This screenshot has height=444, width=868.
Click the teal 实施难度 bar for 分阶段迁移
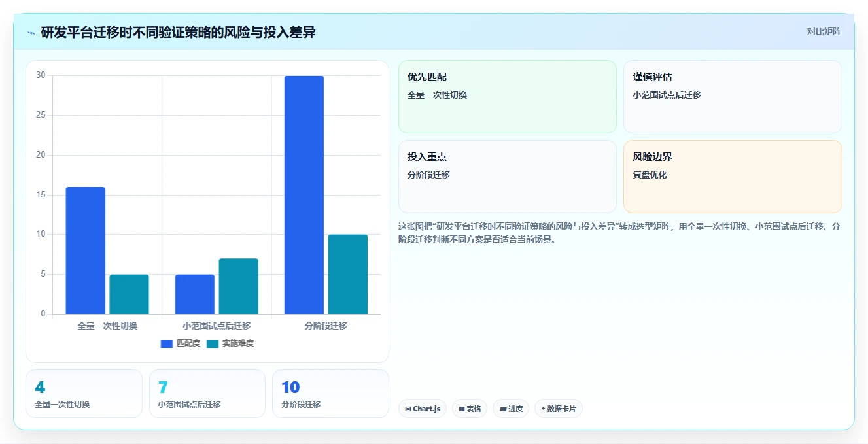tap(348, 274)
